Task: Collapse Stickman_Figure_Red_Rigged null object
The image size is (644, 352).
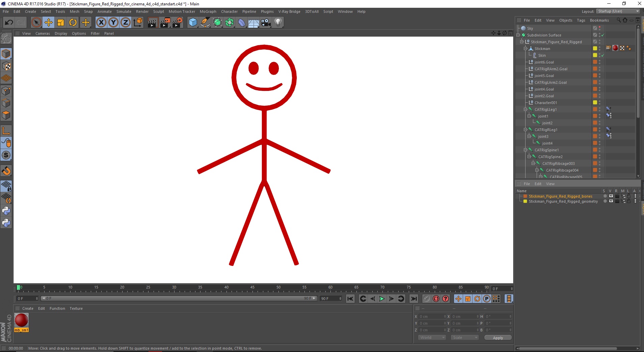Action: (521, 42)
